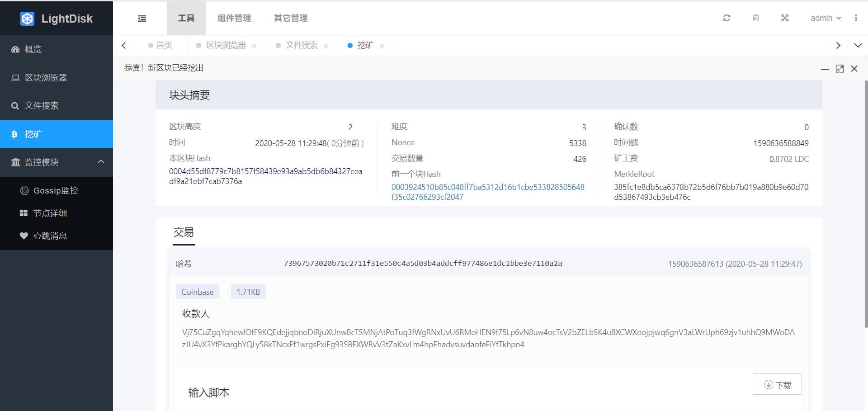Maximize the mined block dialog
This screenshot has height=411, width=868.
pyautogui.click(x=840, y=69)
